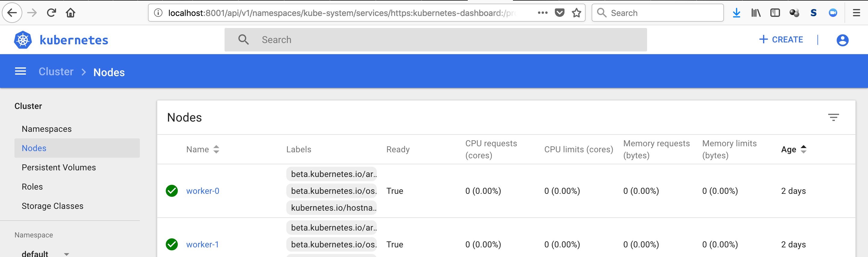Click the Kubernetes wheel logo
This screenshot has height=257, width=868.
pyautogui.click(x=23, y=40)
